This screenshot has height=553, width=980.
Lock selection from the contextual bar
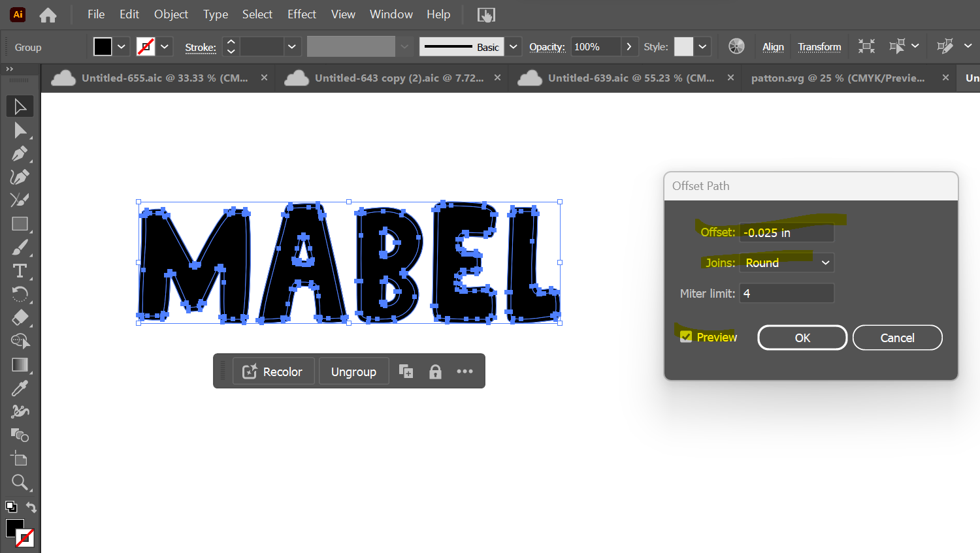(435, 371)
